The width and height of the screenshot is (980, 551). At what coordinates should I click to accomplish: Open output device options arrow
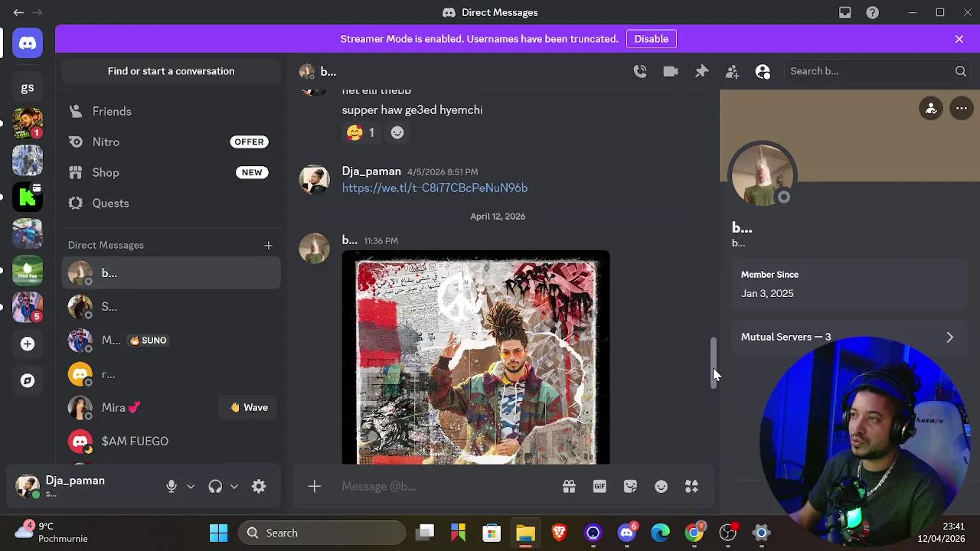[x=234, y=486]
